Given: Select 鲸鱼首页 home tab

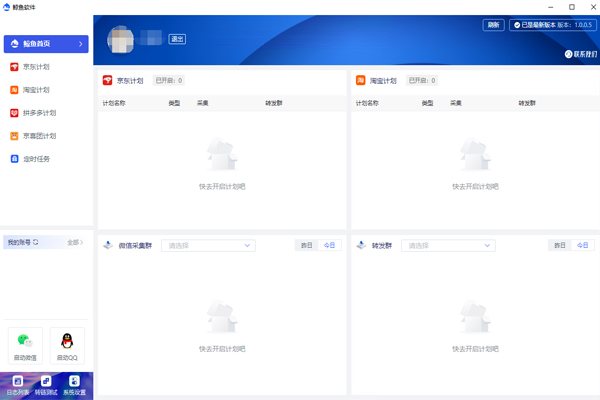Looking at the screenshot, I should coord(45,44).
